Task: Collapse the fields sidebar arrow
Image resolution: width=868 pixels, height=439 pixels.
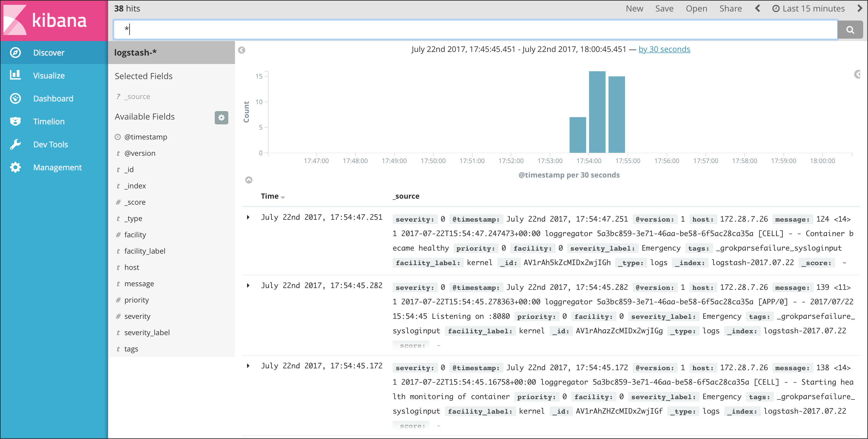Action: (242, 50)
